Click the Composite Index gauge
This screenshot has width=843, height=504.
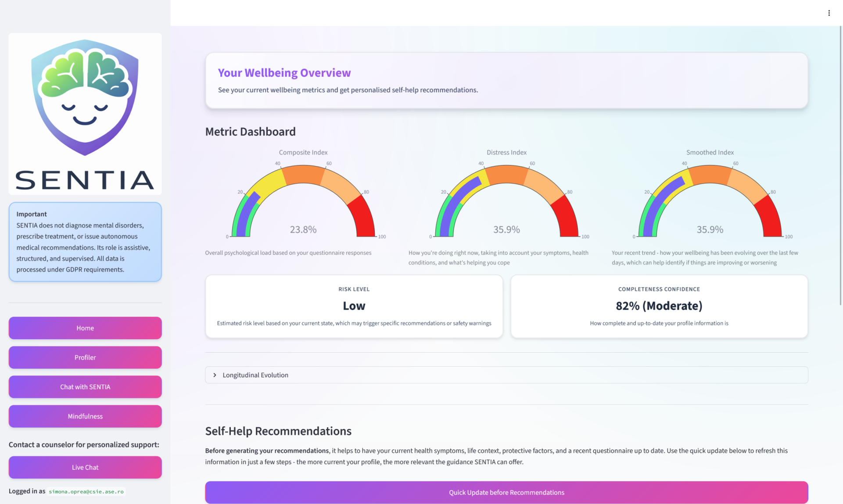[303, 200]
